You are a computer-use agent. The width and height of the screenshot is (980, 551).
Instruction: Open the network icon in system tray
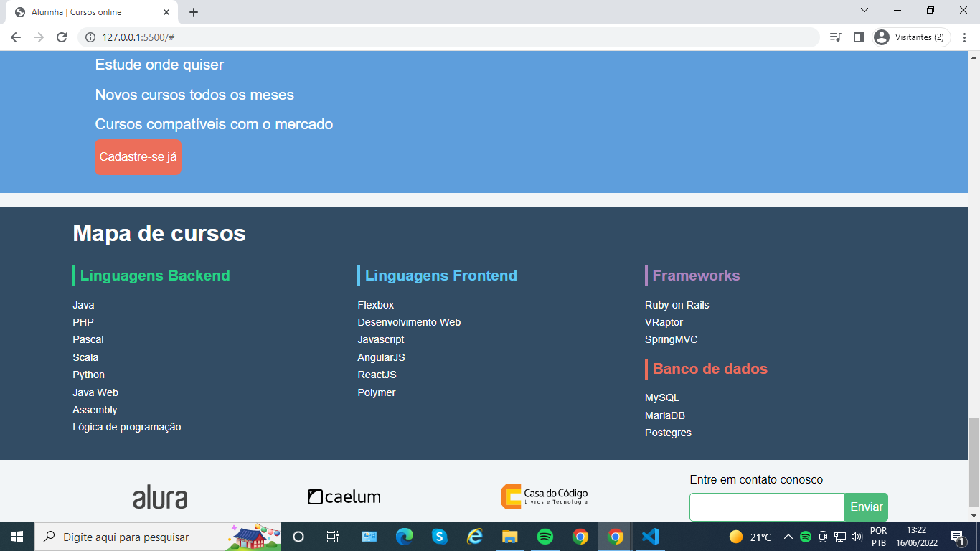[840, 537]
